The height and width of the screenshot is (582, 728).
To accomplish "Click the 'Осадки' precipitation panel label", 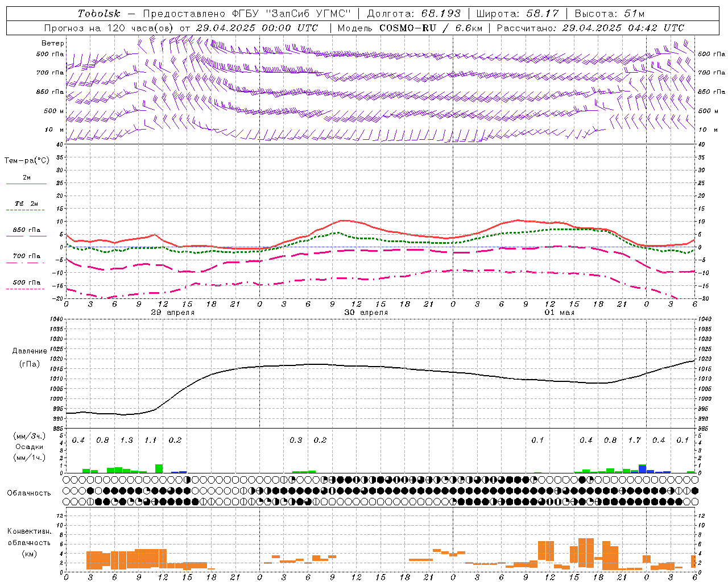I will (x=29, y=447).
